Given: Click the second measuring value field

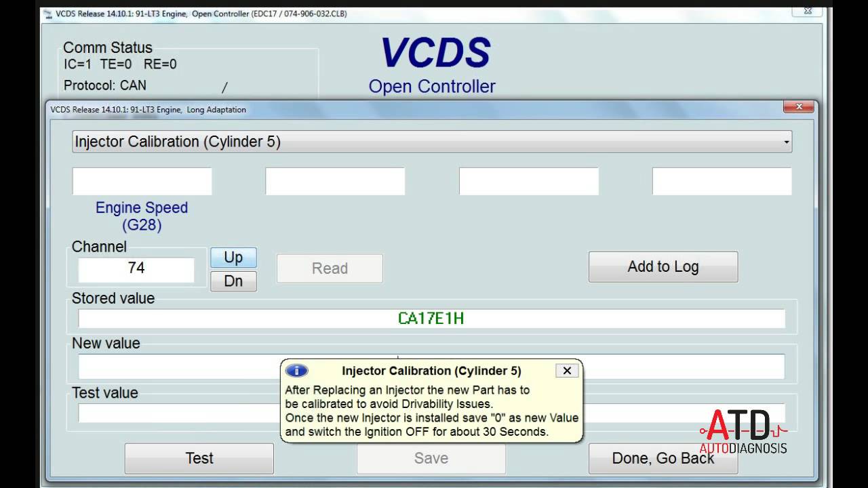Looking at the screenshot, I should [x=335, y=182].
